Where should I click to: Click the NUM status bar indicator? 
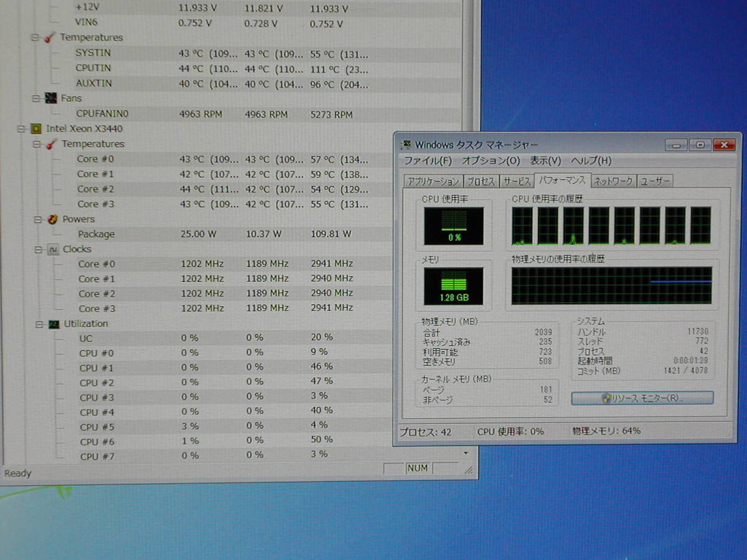(x=418, y=468)
